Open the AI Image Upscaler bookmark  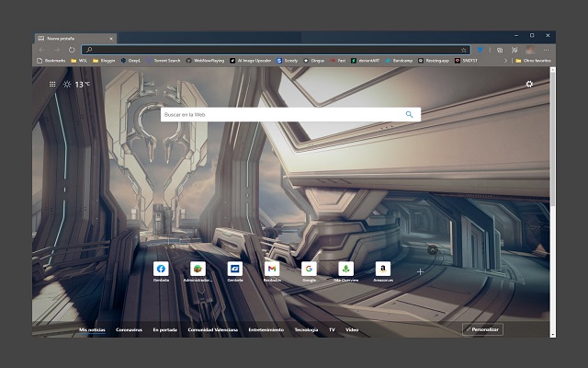[251, 61]
